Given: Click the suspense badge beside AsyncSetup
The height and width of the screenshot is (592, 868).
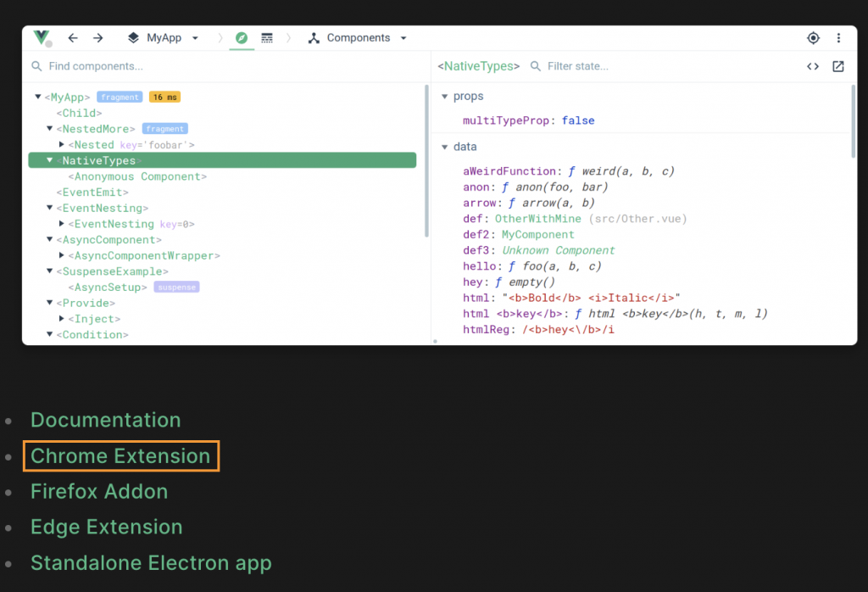Looking at the screenshot, I should coord(176,287).
